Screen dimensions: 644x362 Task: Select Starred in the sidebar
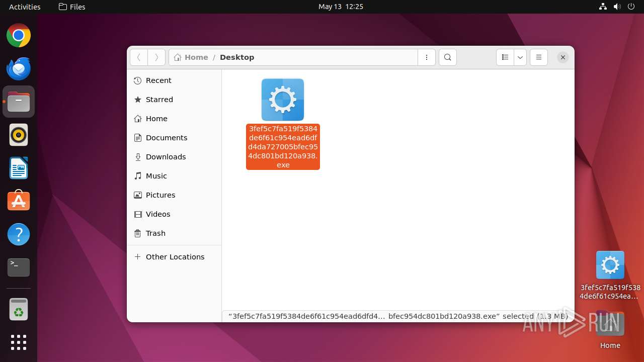pos(174,100)
